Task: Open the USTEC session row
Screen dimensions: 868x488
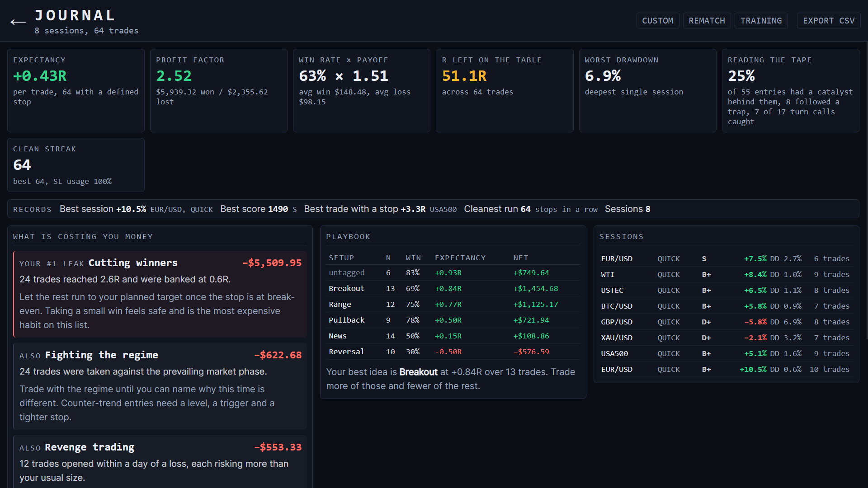Action: click(726, 291)
